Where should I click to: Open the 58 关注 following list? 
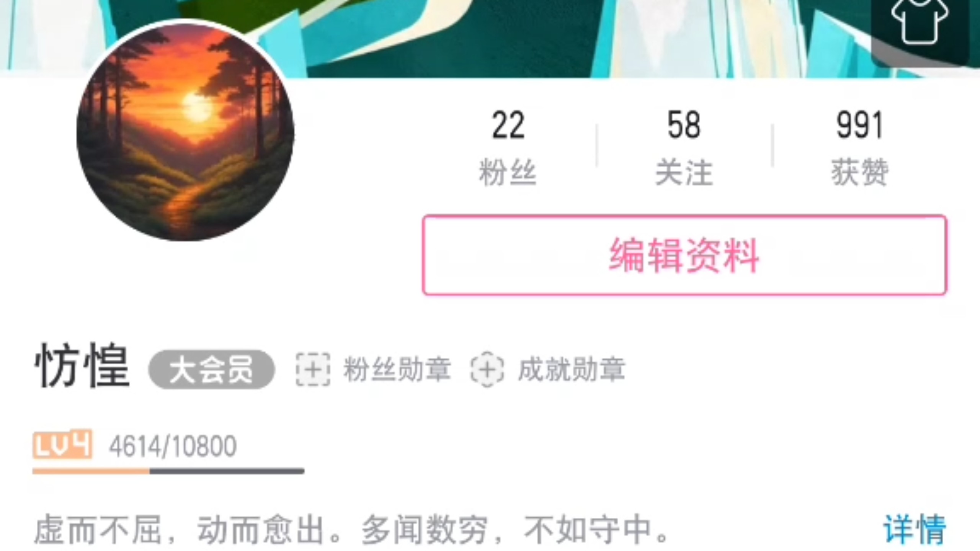(684, 148)
